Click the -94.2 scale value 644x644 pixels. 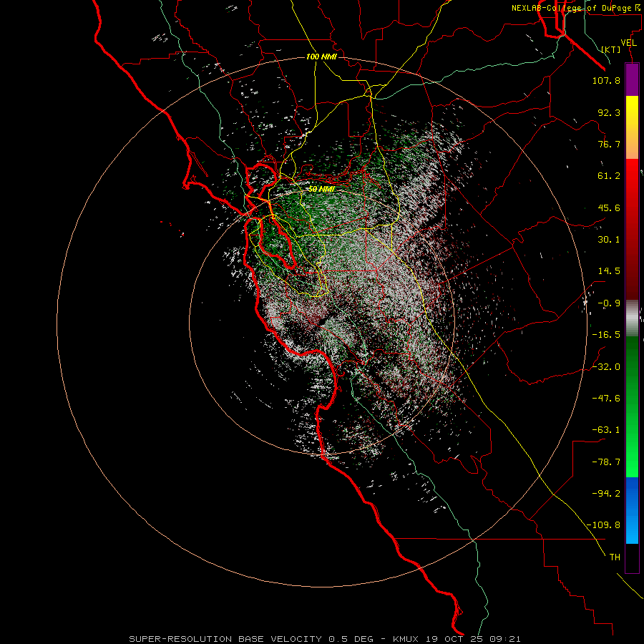(x=606, y=494)
